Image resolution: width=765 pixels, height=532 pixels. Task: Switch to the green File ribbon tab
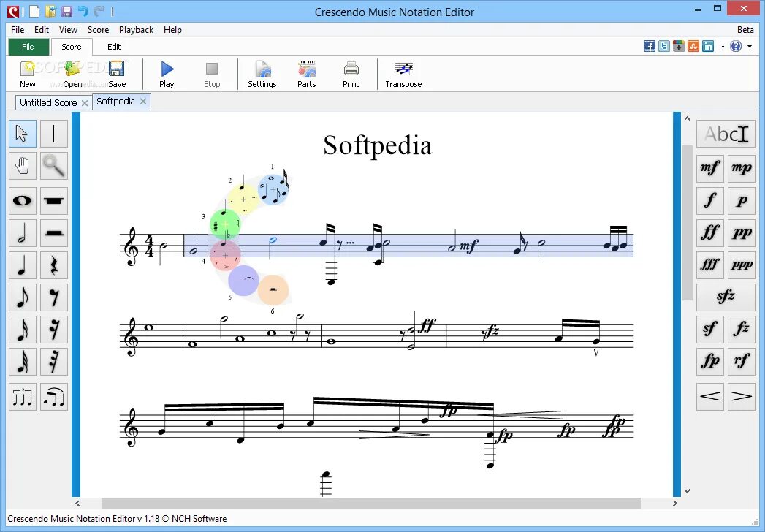(28, 47)
